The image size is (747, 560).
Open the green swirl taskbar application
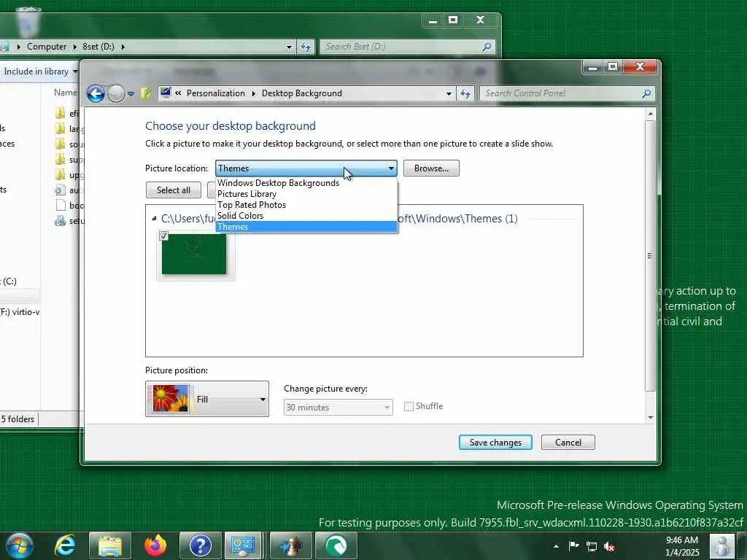click(336, 545)
